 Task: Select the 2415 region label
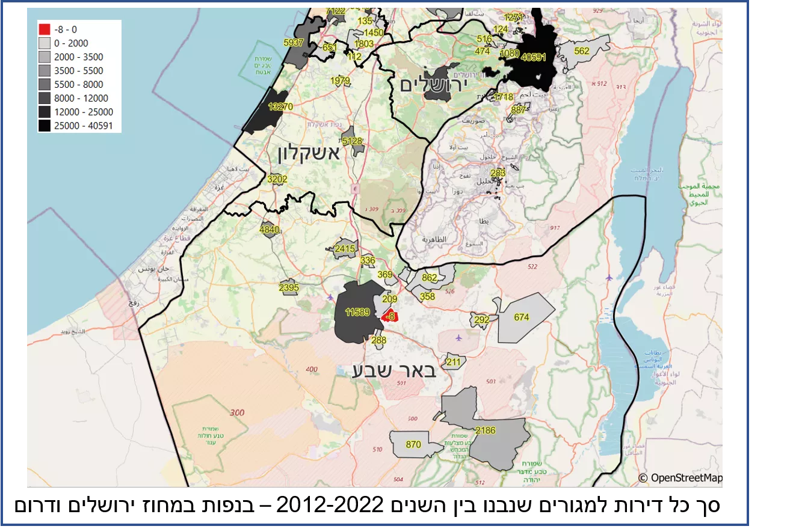[345, 248]
